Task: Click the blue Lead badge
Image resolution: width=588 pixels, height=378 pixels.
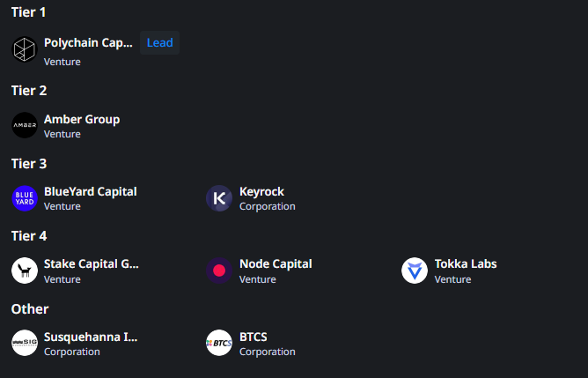Action: pyautogui.click(x=159, y=42)
